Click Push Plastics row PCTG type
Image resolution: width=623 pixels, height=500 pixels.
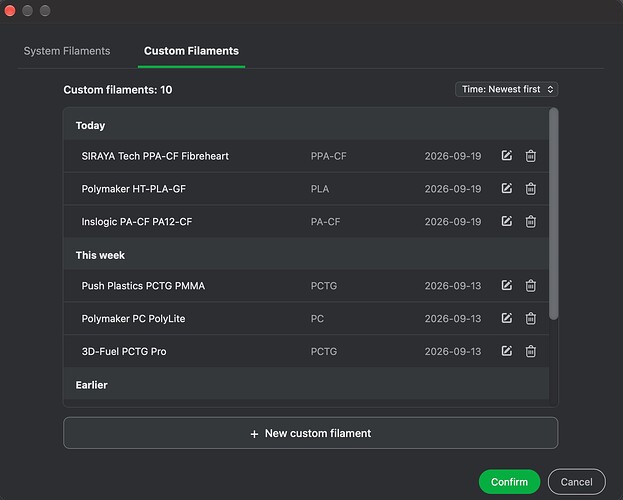click(x=324, y=286)
